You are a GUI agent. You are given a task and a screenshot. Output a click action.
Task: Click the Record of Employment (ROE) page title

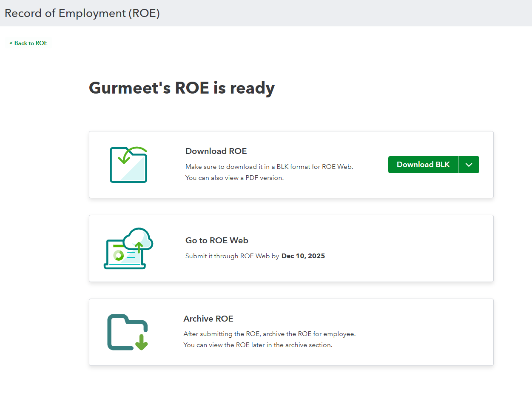(82, 13)
